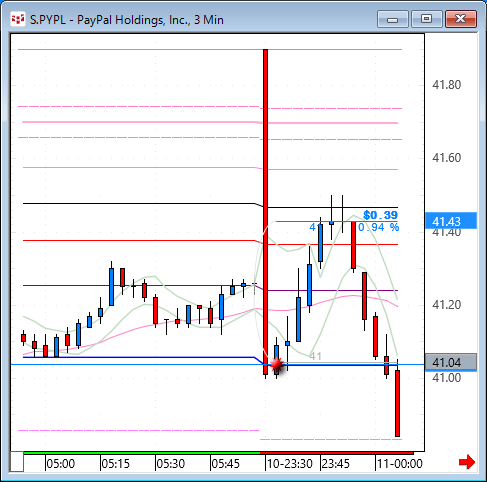Click the red starburst trade marker
The height and width of the screenshot is (482, 487).
(277, 365)
